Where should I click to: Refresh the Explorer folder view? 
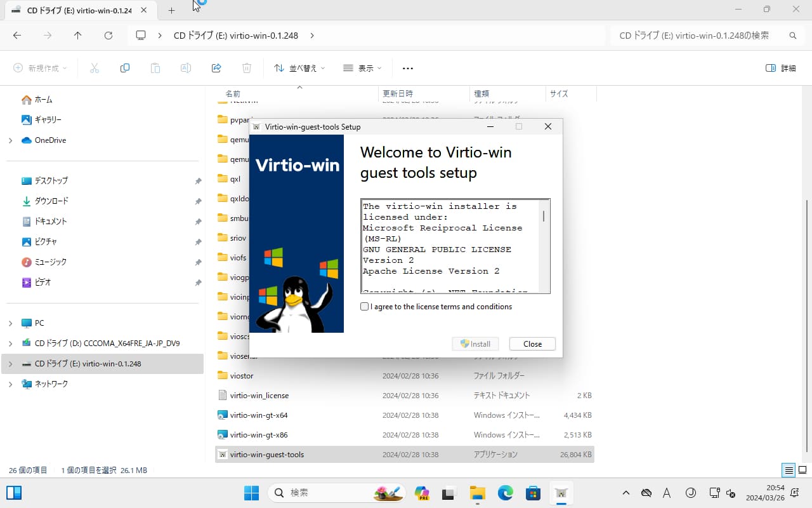click(108, 36)
